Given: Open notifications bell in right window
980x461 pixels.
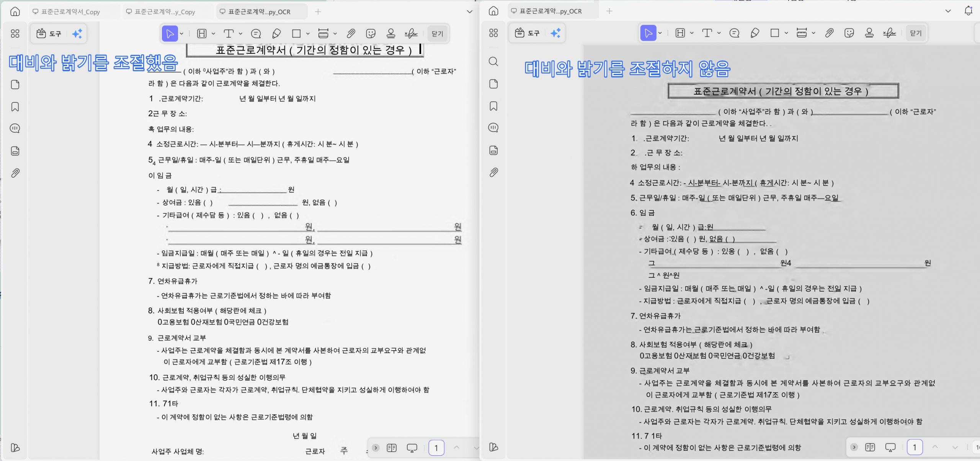Looking at the screenshot, I should click(x=969, y=11).
